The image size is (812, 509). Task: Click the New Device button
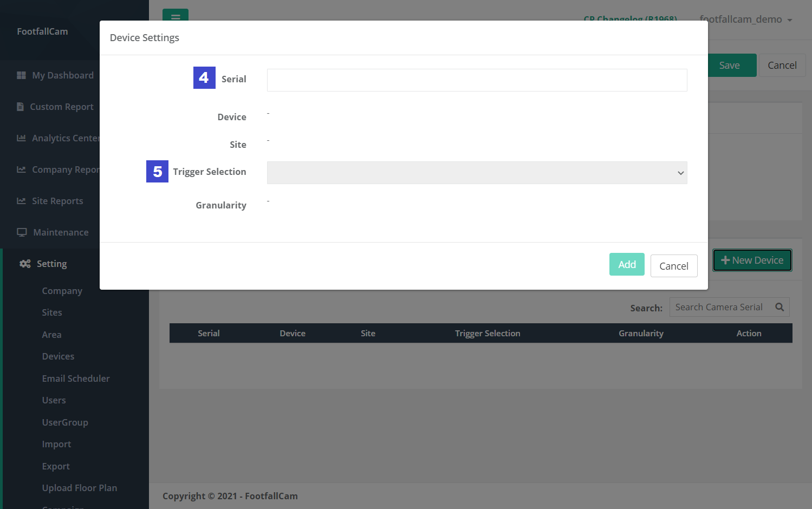point(752,260)
